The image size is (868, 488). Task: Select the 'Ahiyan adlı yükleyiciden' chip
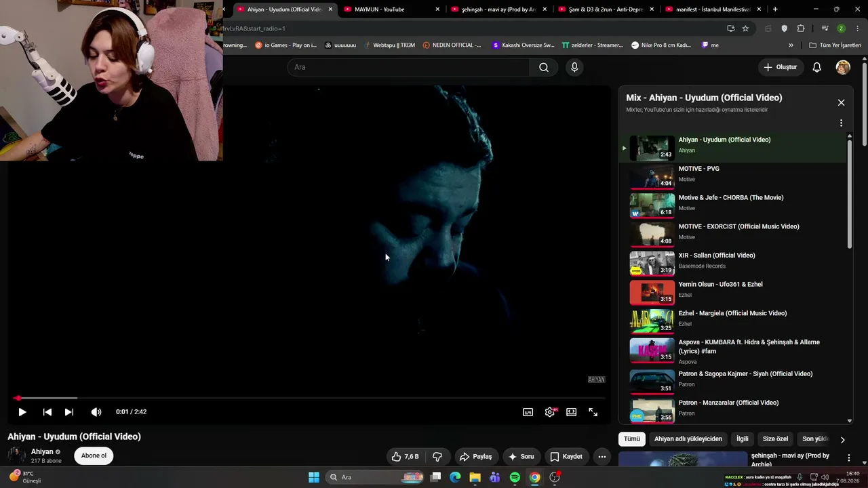pos(688,439)
